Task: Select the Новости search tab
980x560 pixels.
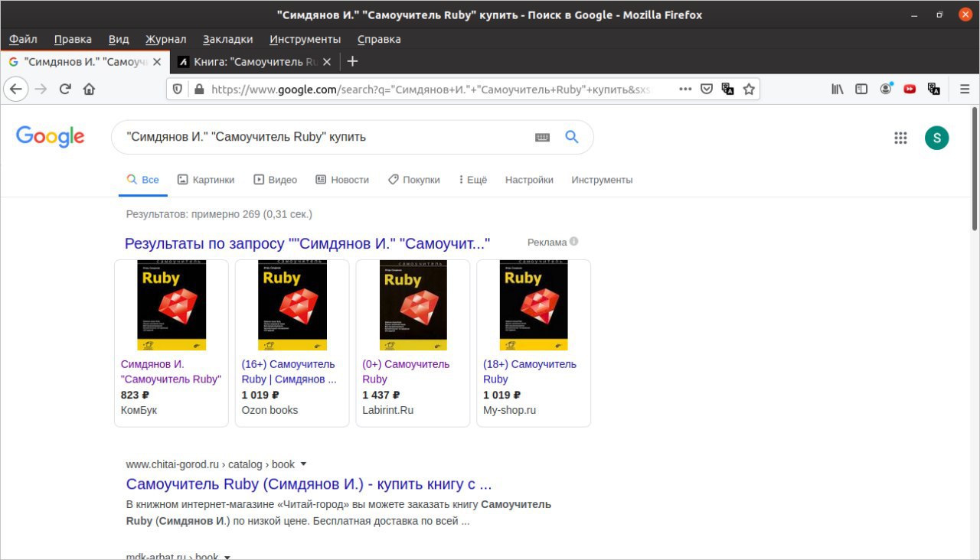Action: (x=342, y=180)
